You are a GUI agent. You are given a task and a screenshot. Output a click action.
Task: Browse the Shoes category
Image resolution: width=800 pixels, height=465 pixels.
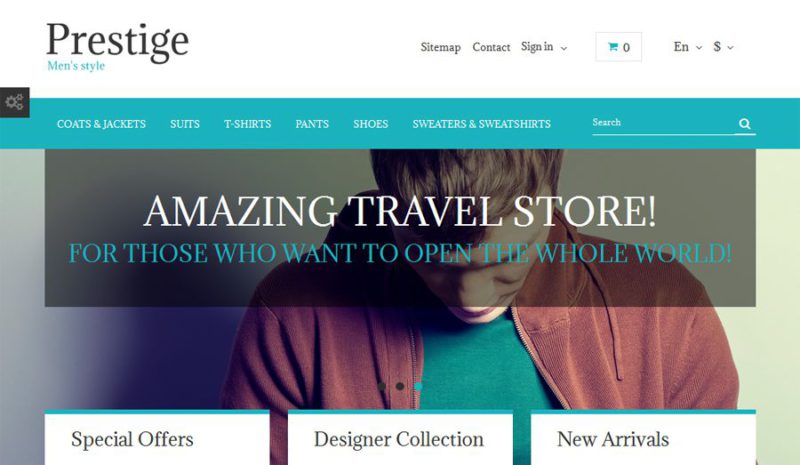click(371, 124)
